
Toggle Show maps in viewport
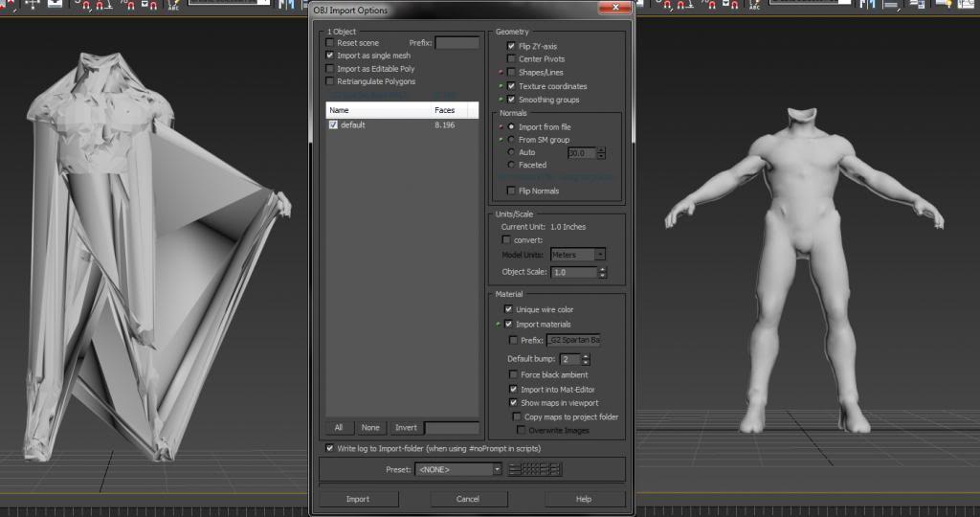[514, 403]
